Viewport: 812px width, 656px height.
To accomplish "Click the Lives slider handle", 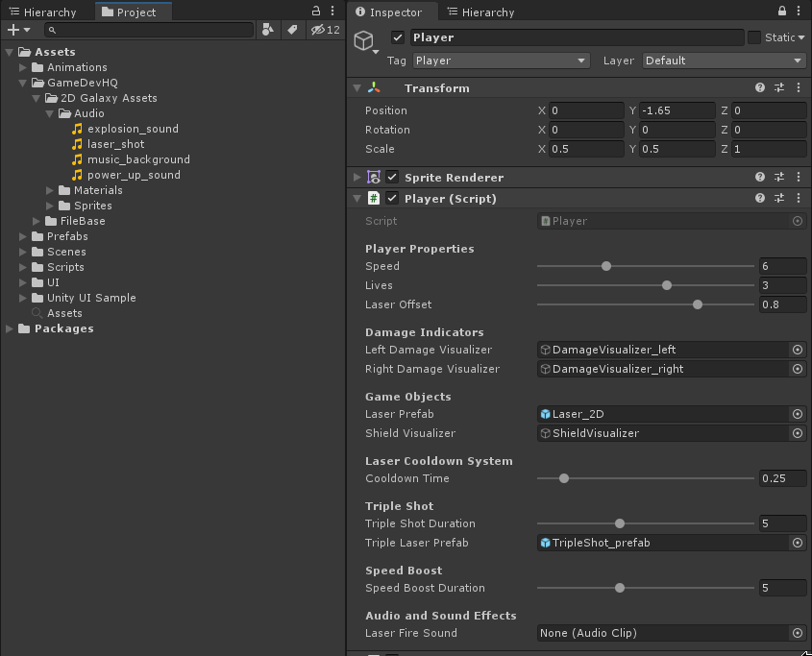I will [x=667, y=285].
